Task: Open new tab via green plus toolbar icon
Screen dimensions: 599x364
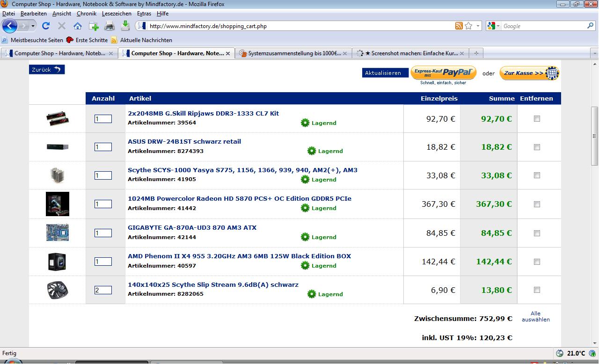Action: coord(94,26)
